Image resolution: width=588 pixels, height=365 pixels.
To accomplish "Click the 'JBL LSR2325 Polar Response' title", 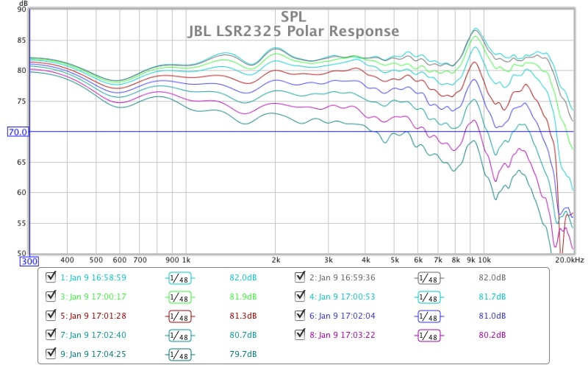I will tap(293, 31).
